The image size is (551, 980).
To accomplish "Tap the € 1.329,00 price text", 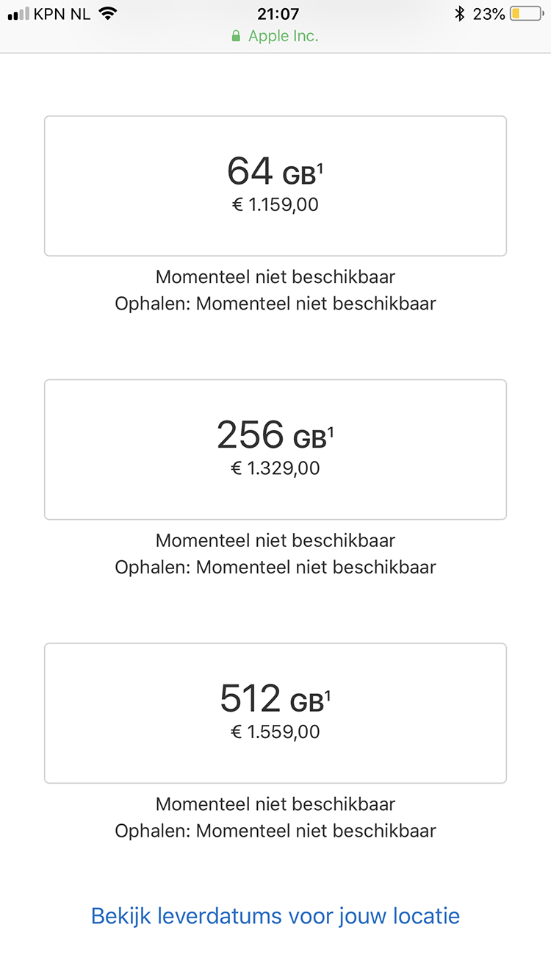I will pos(275,468).
